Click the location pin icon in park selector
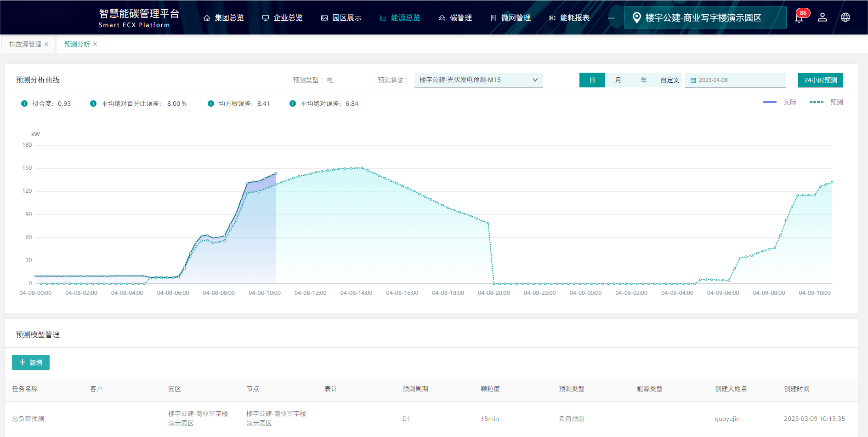Image resolution: width=868 pixels, height=437 pixels. [x=636, y=17]
